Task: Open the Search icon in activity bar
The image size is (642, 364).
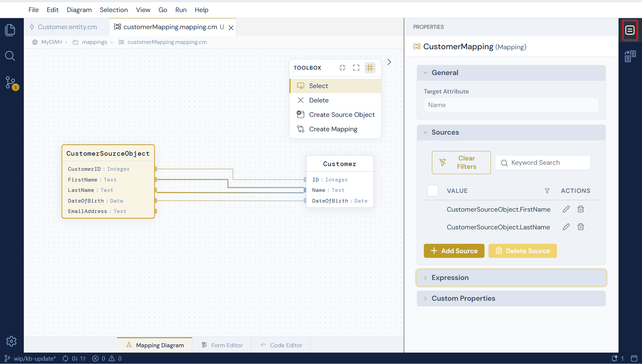Action: (x=10, y=56)
